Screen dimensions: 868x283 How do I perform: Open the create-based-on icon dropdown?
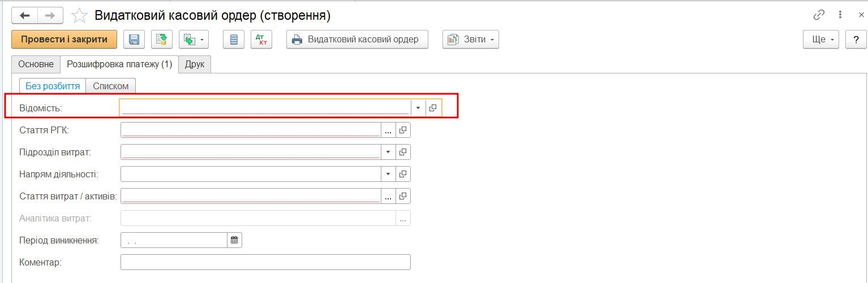click(x=194, y=40)
